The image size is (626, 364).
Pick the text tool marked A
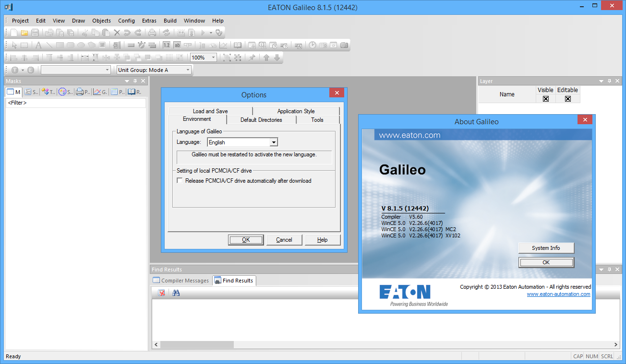point(38,46)
